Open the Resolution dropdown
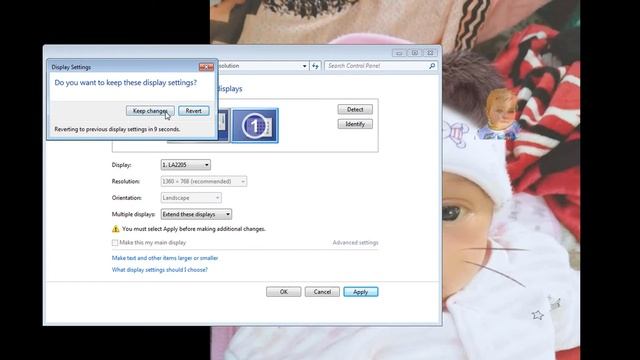The height and width of the screenshot is (360, 640). pos(204,181)
